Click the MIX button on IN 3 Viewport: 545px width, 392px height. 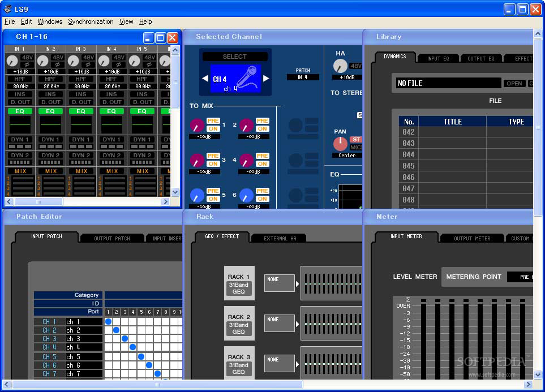(81, 171)
